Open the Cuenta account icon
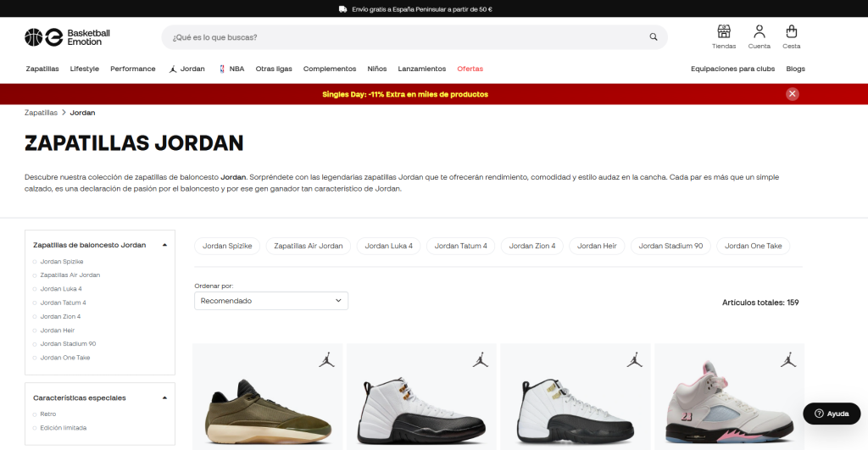Image resolution: width=868 pixels, height=450 pixels. point(759,36)
